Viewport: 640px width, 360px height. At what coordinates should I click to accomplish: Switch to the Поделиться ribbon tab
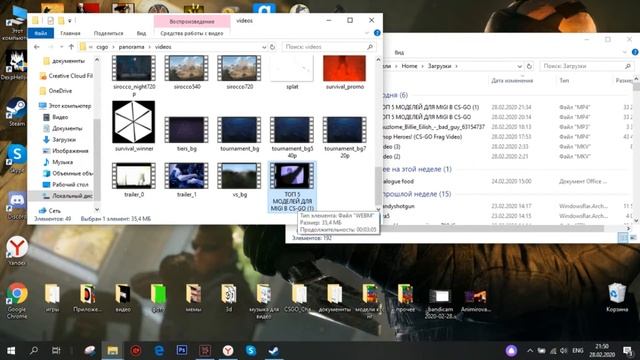108,33
